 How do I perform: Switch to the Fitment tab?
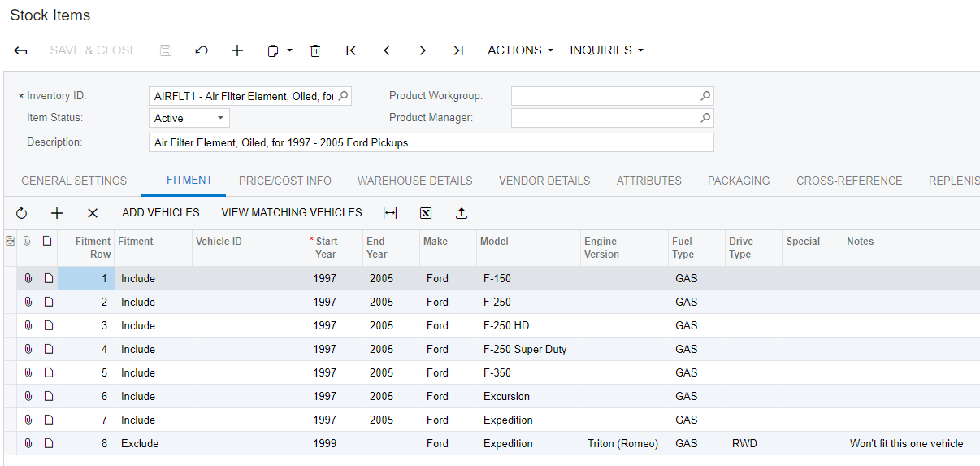[x=189, y=181]
